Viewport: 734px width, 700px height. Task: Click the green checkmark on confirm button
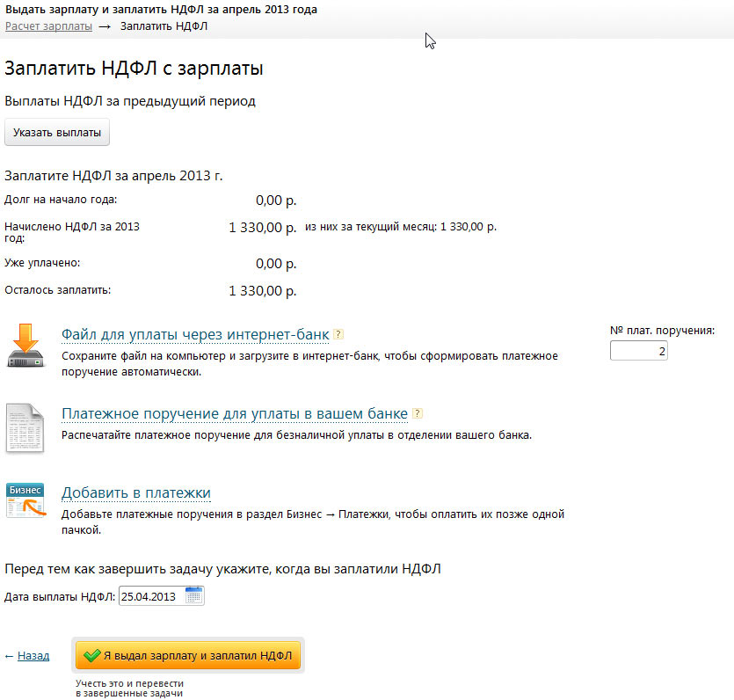pos(91,656)
